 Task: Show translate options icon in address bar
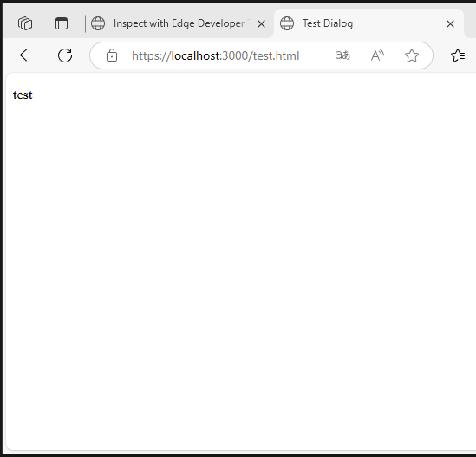[x=342, y=55]
